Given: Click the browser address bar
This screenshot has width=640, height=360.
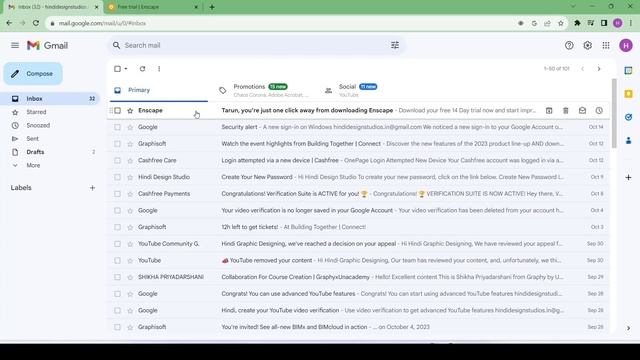Looking at the screenshot, I should [282, 23].
